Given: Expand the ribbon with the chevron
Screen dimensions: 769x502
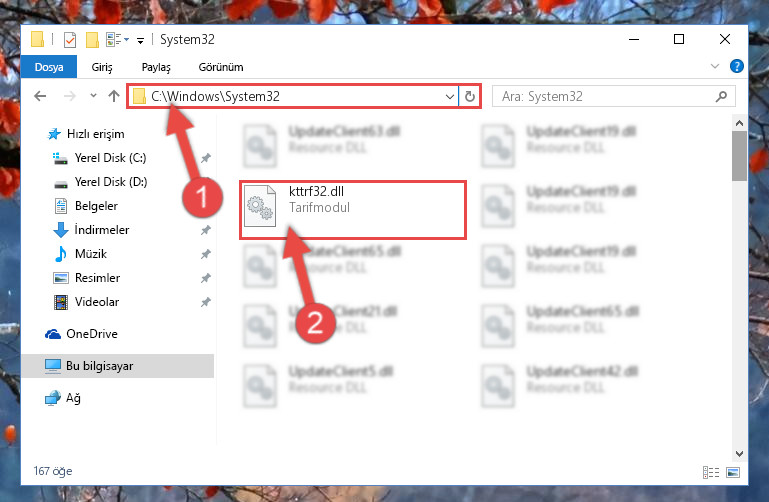Looking at the screenshot, I should 715,66.
